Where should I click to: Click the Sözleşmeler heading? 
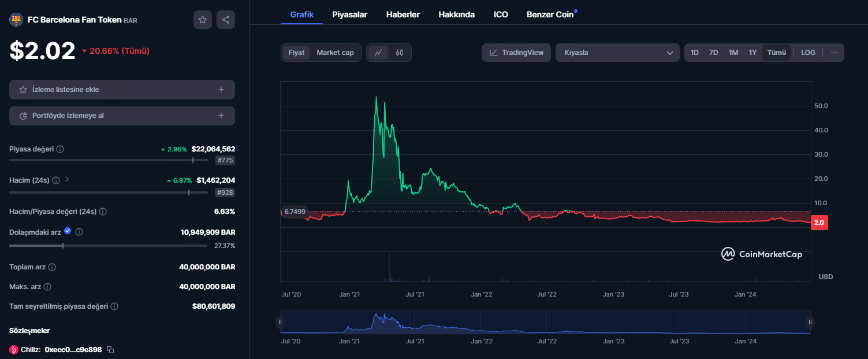pyautogui.click(x=29, y=331)
